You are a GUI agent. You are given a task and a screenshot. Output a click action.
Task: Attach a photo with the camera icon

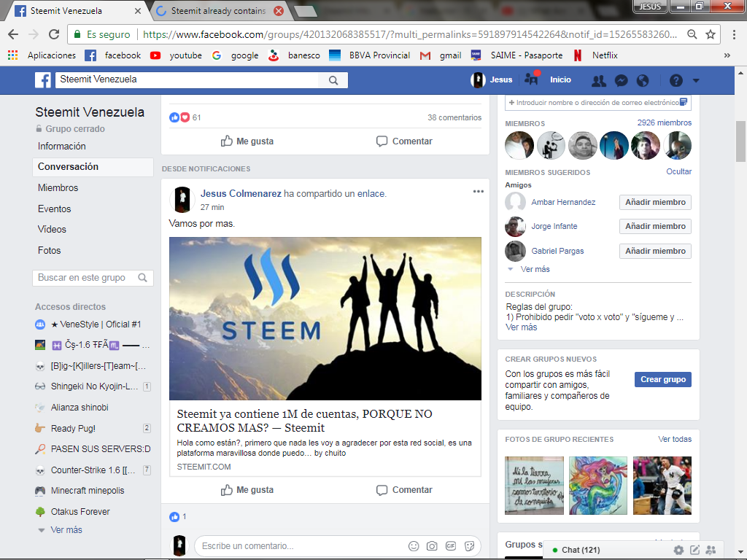tap(432, 546)
